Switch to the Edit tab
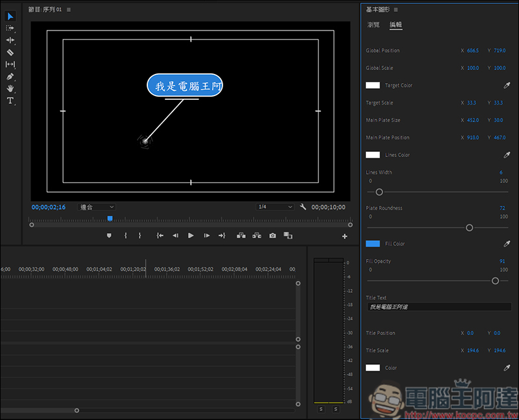Viewport: 519px width, 420px height. coord(396,25)
